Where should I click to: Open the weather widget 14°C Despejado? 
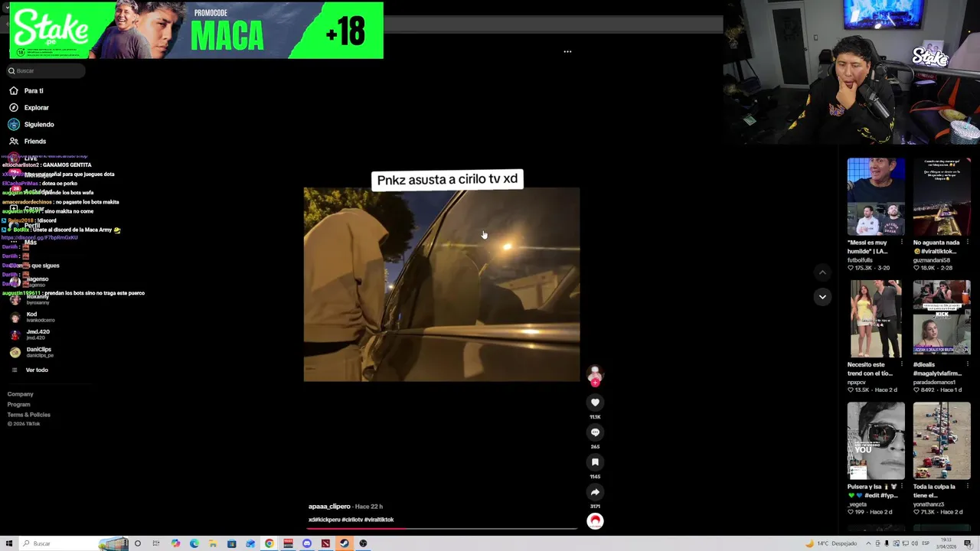click(831, 543)
